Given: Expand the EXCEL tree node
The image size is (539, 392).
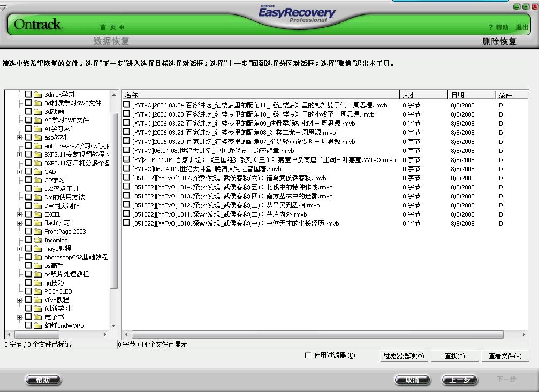Looking at the screenshot, I should tap(20, 214).
